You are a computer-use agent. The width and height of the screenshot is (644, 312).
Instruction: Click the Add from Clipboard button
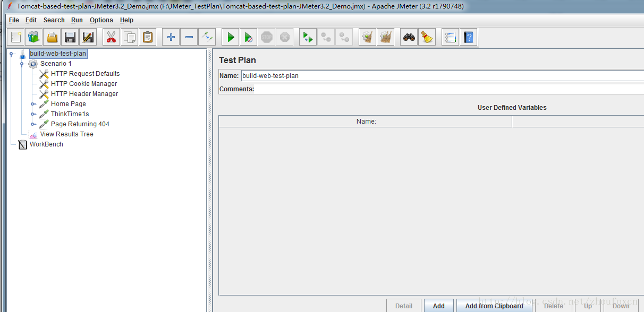(x=494, y=306)
